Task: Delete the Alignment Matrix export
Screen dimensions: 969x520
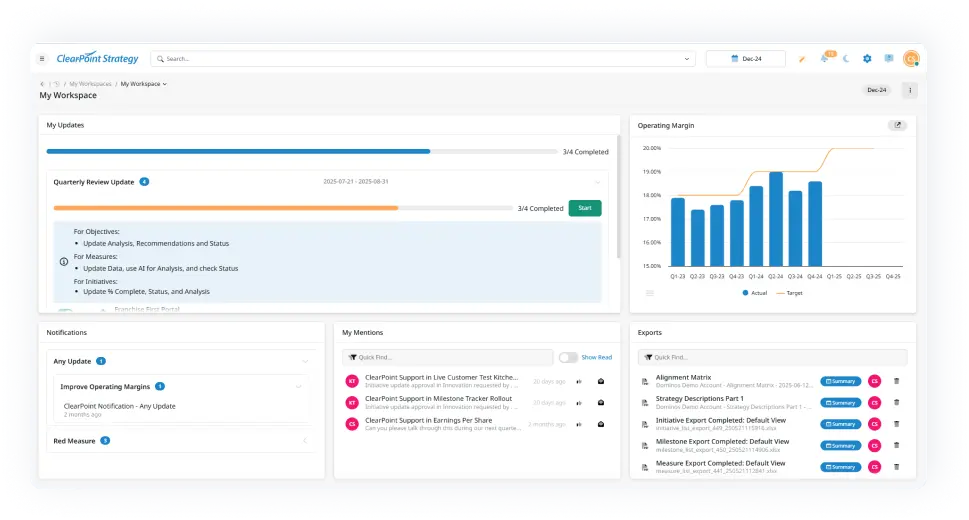Action: tap(896, 381)
